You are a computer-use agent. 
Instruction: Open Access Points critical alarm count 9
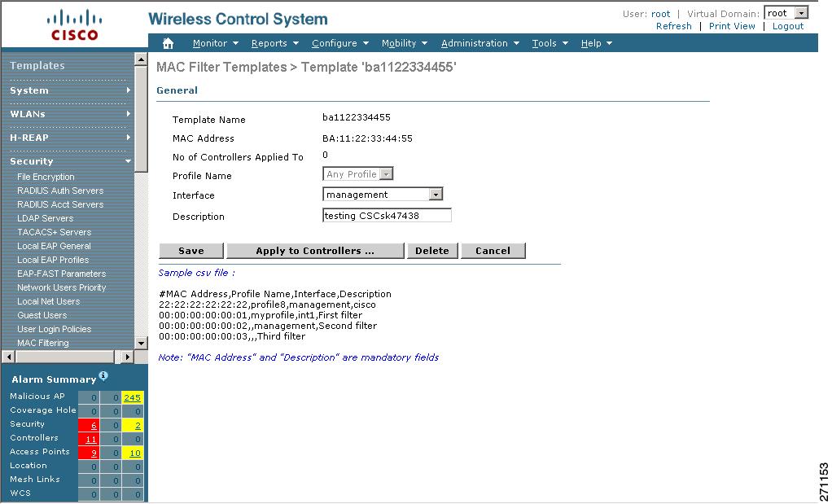point(89,453)
